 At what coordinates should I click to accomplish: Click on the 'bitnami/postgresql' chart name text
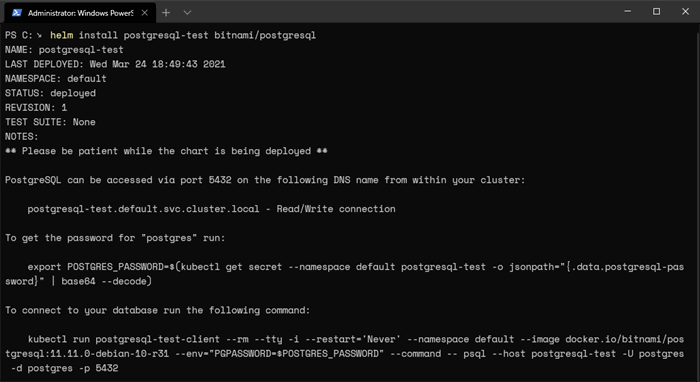click(x=265, y=35)
